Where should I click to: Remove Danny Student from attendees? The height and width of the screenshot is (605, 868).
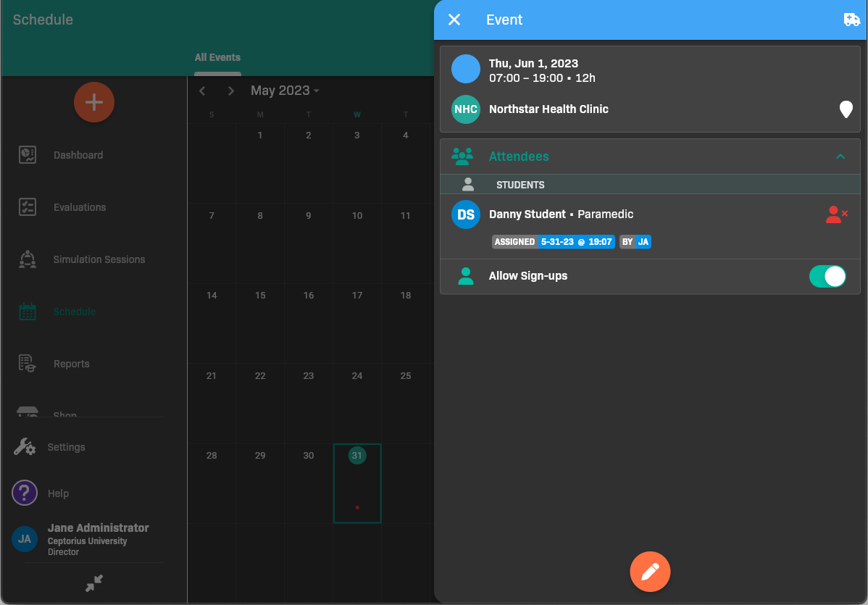[836, 214]
